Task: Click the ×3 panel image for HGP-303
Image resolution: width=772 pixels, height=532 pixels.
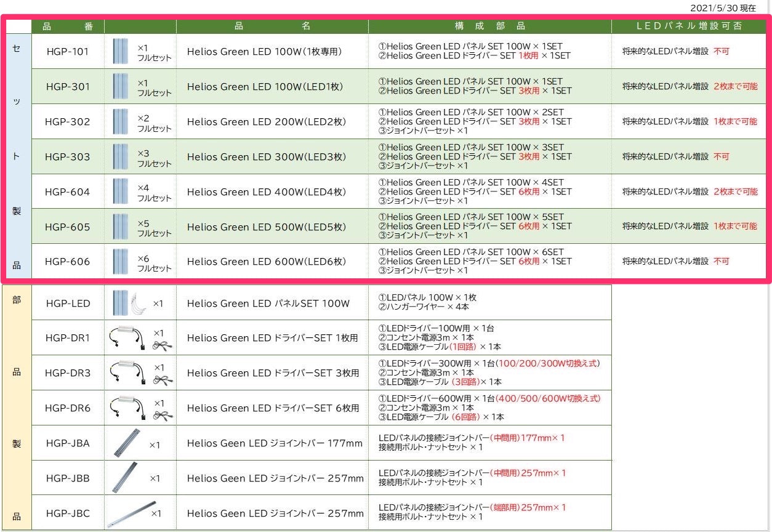Action: 121,156
